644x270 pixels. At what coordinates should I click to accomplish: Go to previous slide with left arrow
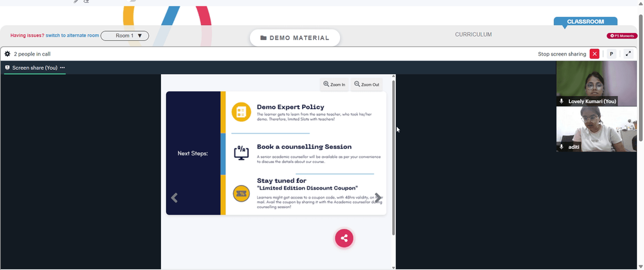[174, 198]
